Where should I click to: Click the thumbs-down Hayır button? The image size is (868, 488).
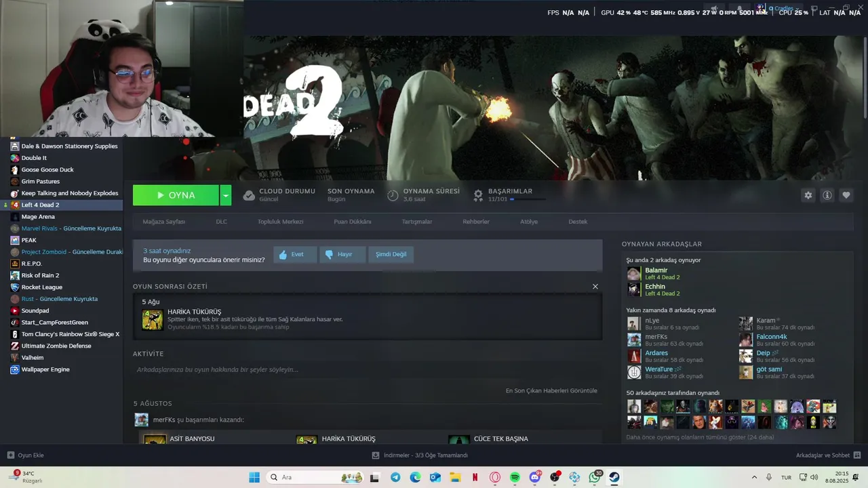pyautogui.click(x=342, y=254)
